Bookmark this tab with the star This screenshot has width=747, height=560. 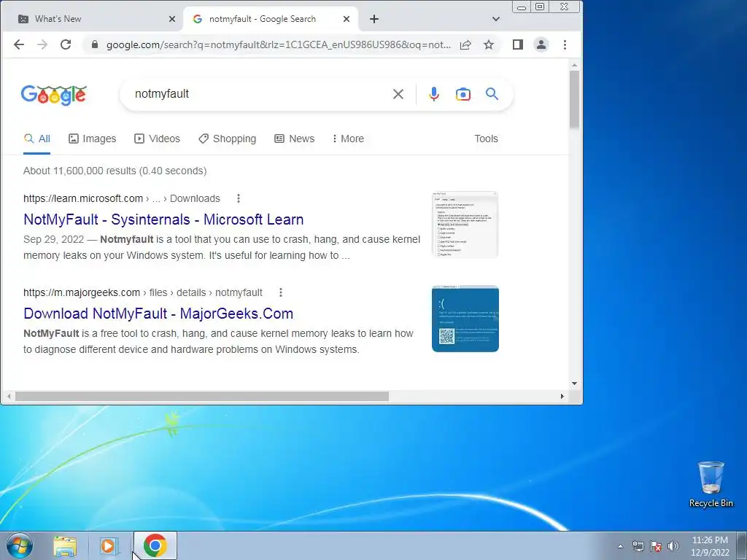point(488,44)
